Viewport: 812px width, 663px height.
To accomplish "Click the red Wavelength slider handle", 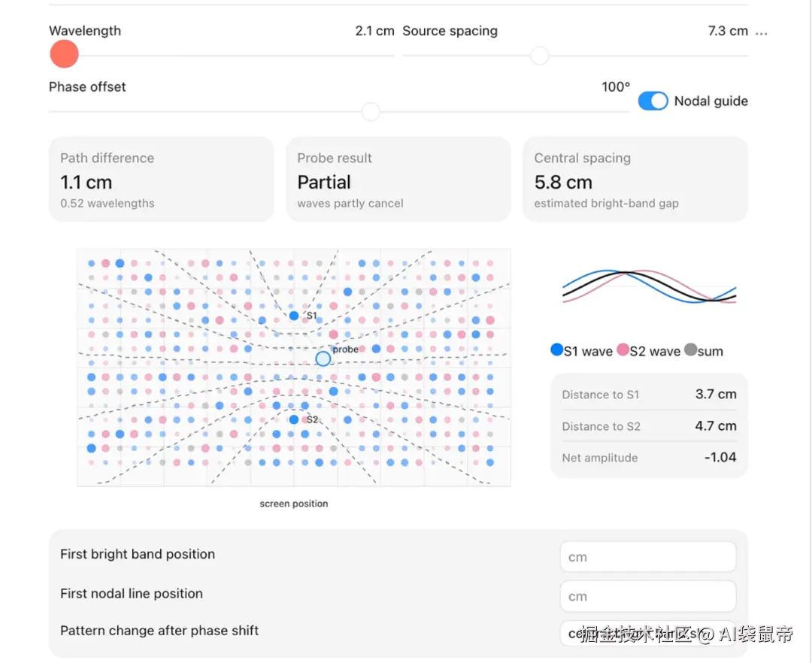I will click(x=64, y=54).
